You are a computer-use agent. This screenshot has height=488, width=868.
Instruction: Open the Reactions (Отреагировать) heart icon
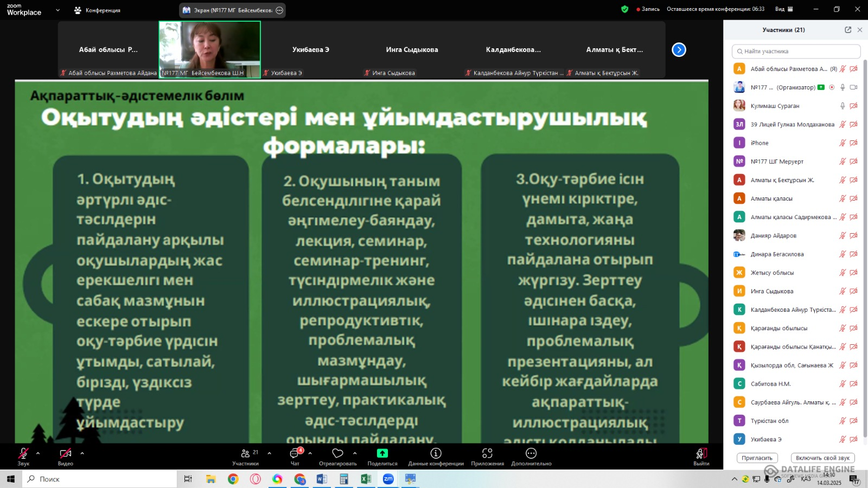pos(337,453)
